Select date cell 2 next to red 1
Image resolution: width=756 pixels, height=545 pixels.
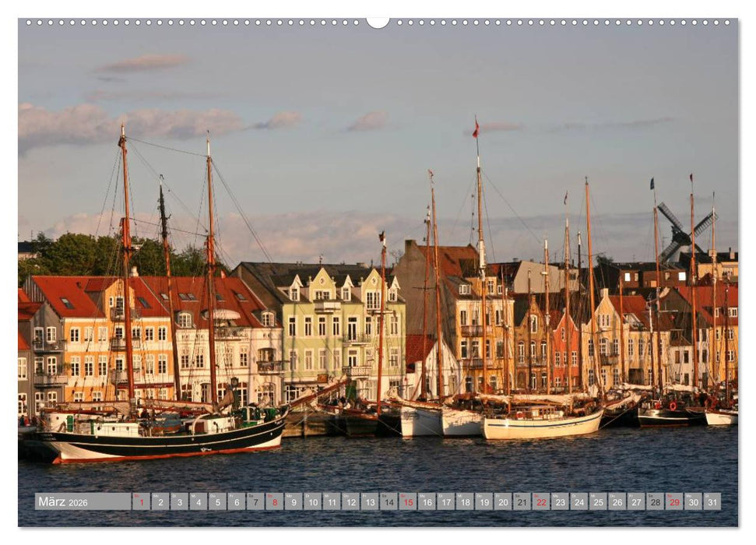(161, 502)
